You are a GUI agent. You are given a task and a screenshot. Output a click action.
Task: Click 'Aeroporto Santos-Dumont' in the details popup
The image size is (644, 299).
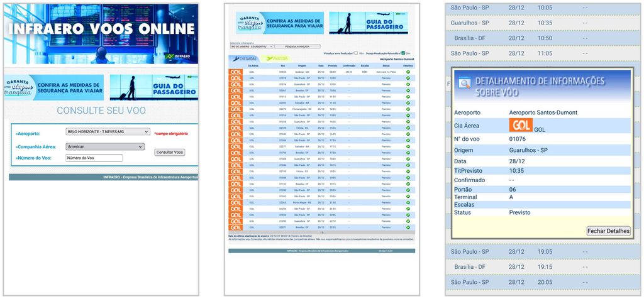click(x=543, y=112)
